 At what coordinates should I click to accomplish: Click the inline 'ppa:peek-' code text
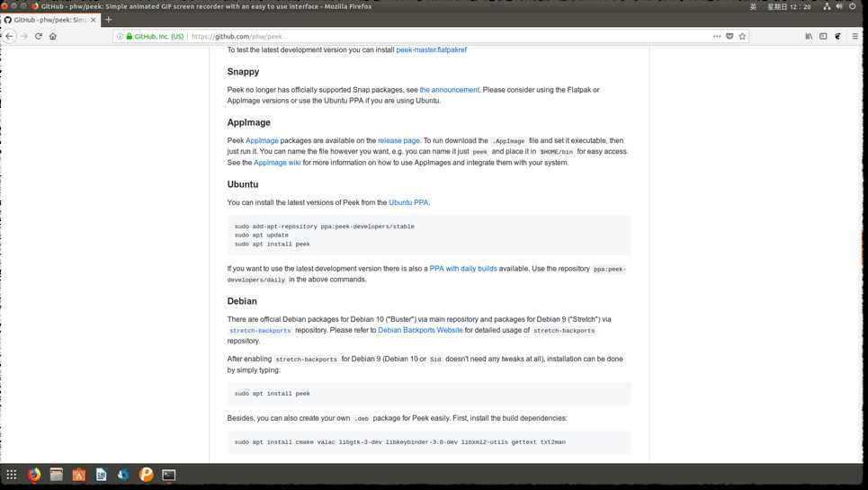[609, 270]
